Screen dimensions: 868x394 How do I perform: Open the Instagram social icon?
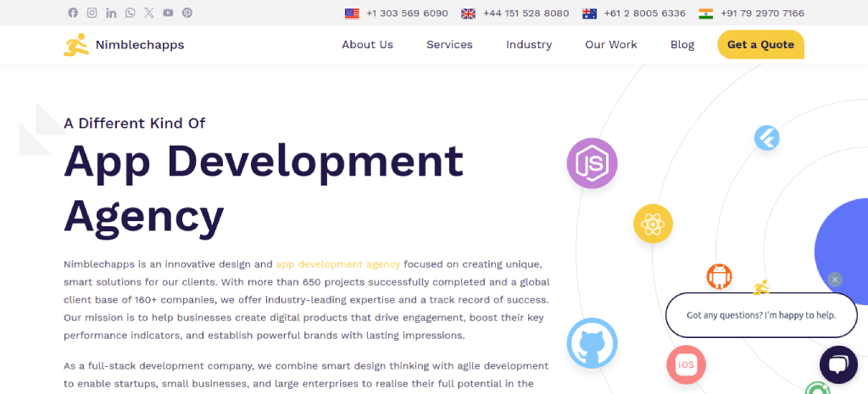(x=92, y=13)
